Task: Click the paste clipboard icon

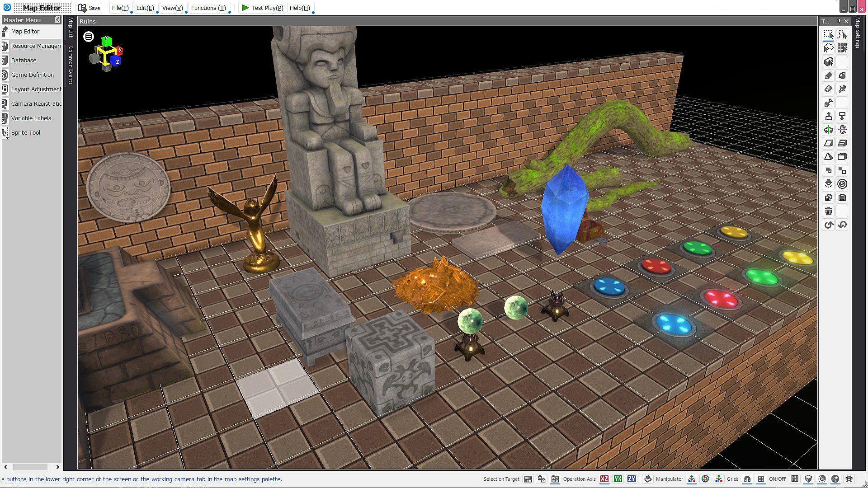Action: tap(842, 197)
